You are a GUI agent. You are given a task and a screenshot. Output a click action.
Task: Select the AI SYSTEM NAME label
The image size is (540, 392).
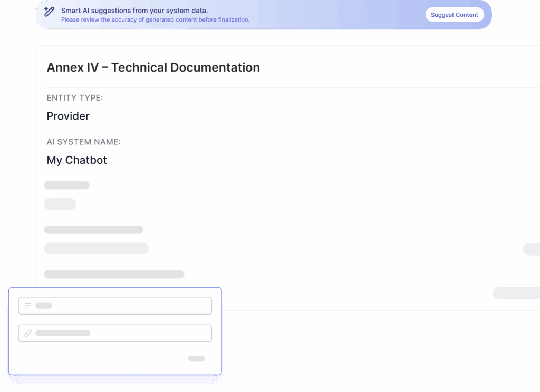[83, 142]
